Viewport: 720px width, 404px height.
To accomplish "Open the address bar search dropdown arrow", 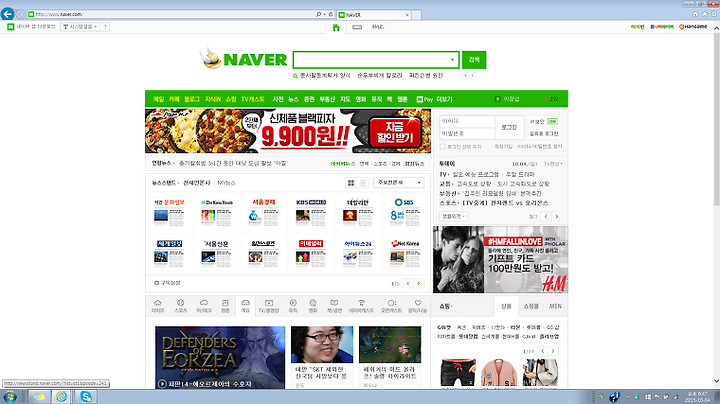I will tap(324, 15).
